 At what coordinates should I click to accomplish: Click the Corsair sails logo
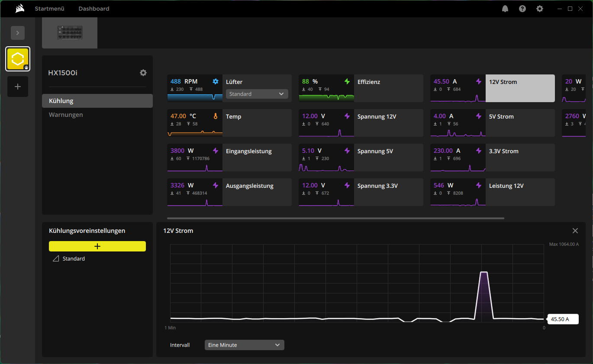(x=20, y=8)
